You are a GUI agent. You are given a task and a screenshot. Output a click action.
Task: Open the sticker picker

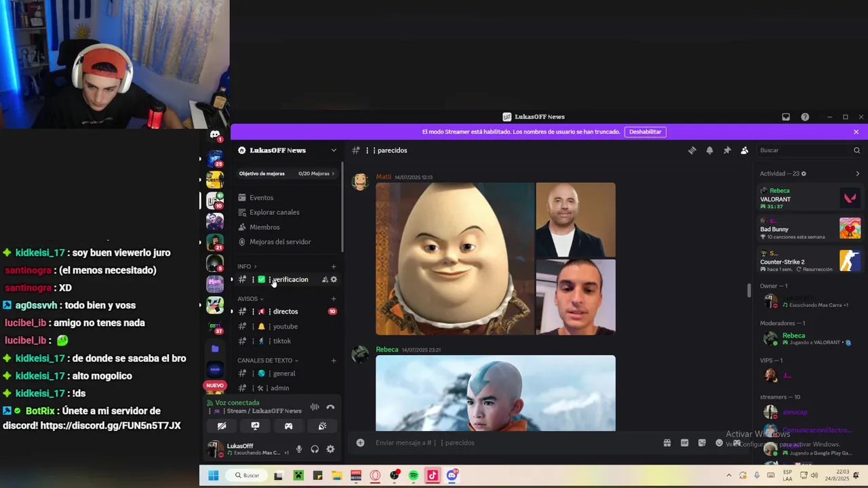point(702,443)
